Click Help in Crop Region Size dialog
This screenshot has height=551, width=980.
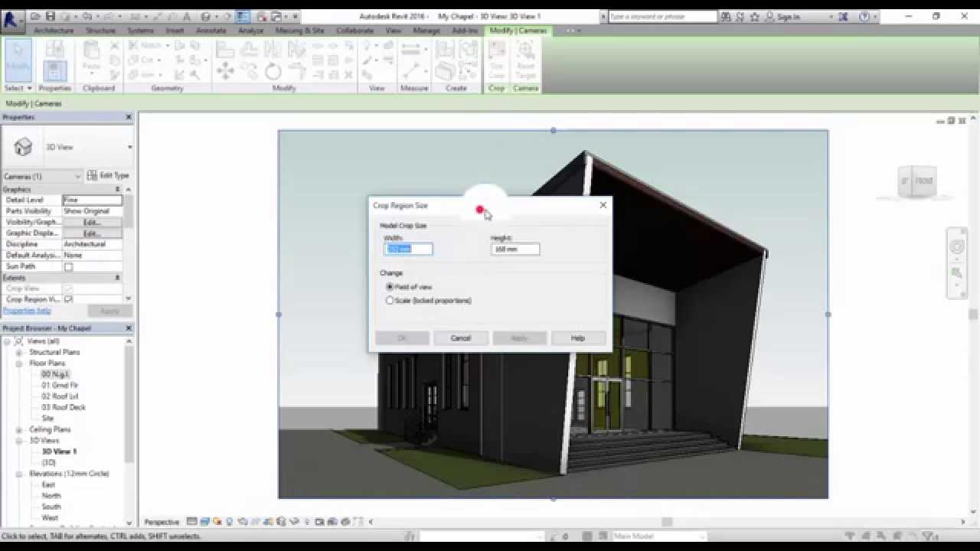(578, 338)
